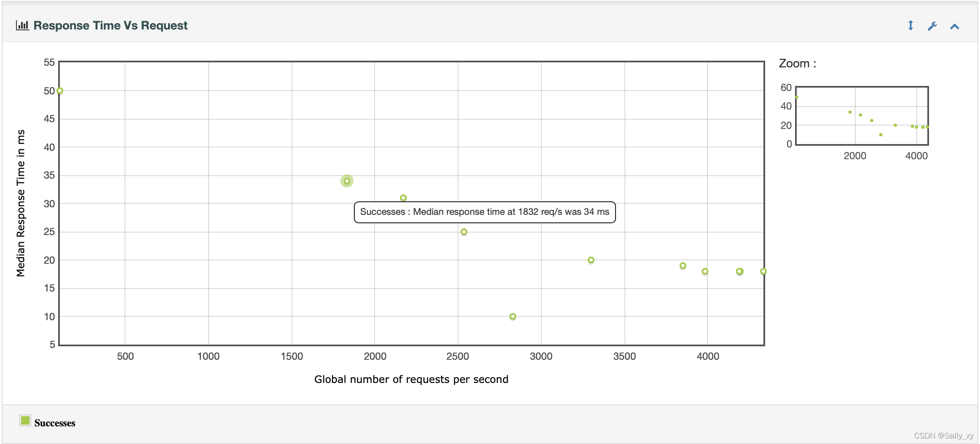Click the x-axis label Global number of requests per second

pyautogui.click(x=411, y=380)
